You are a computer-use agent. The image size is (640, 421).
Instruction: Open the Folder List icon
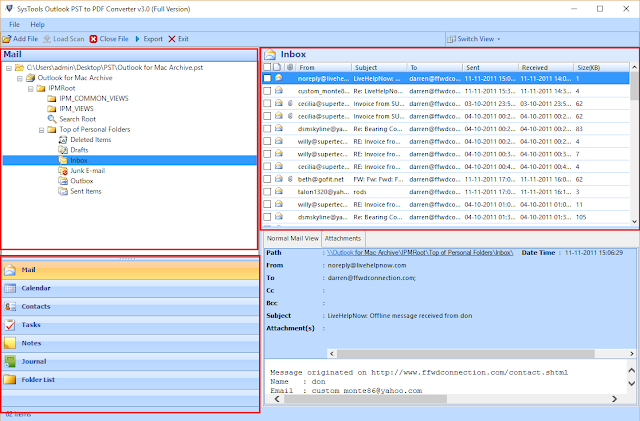(x=10, y=380)
